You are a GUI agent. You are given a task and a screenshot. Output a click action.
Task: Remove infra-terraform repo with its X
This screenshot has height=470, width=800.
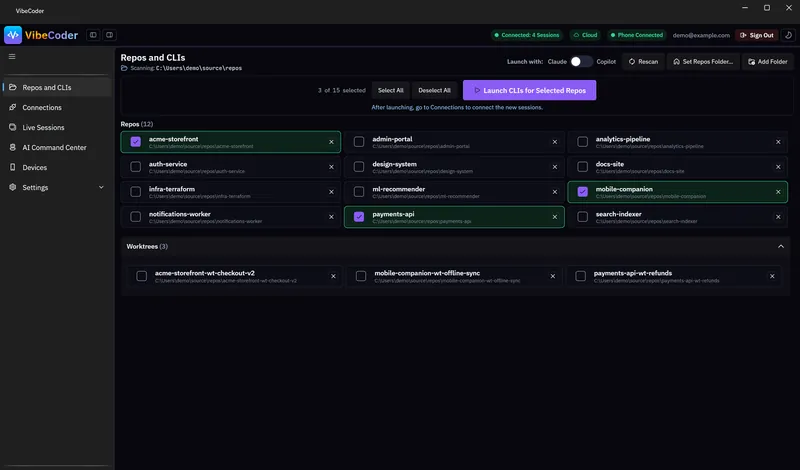click(x=331, y=192)
